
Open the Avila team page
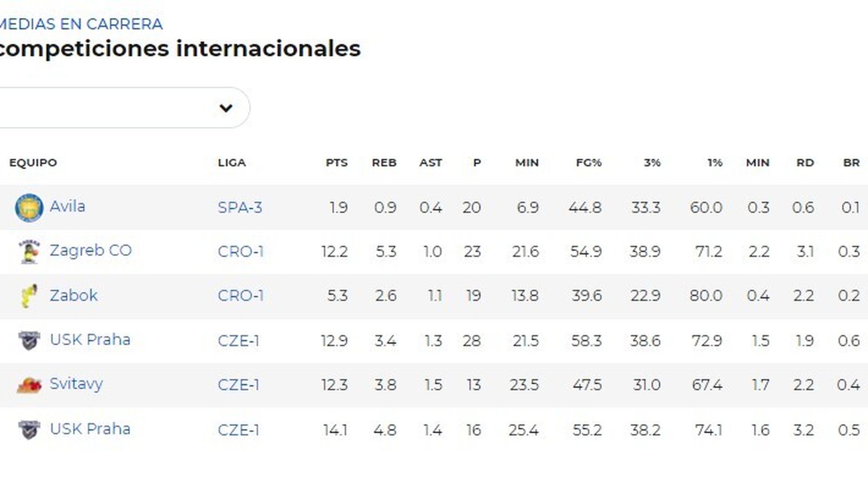click(69, 207)
